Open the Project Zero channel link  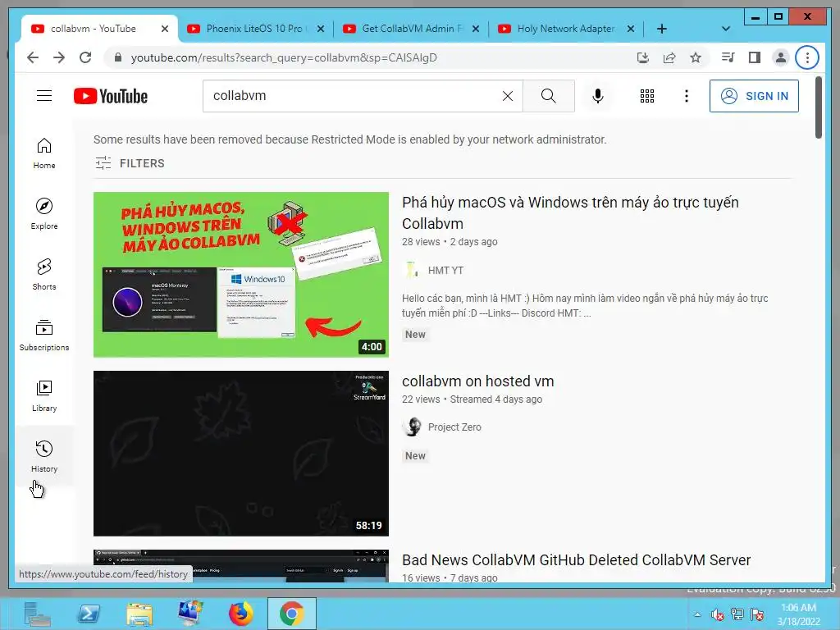click(x=454, y=427)
